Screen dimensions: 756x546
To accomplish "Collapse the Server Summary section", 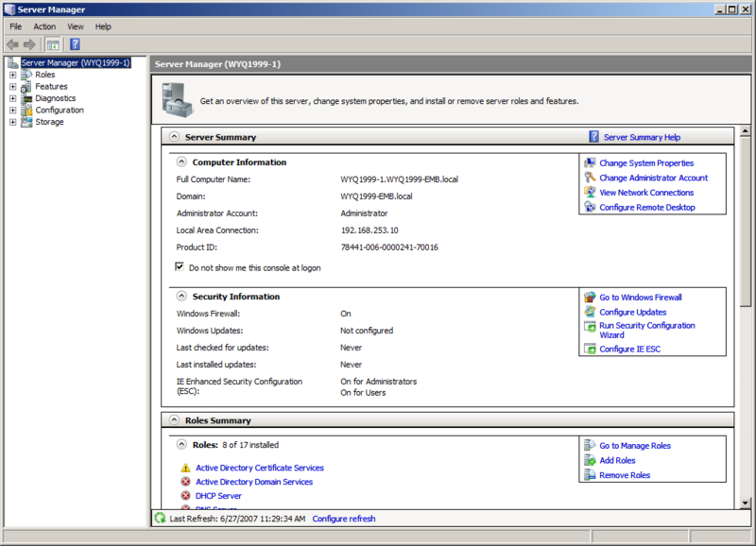I will point(174,136).
